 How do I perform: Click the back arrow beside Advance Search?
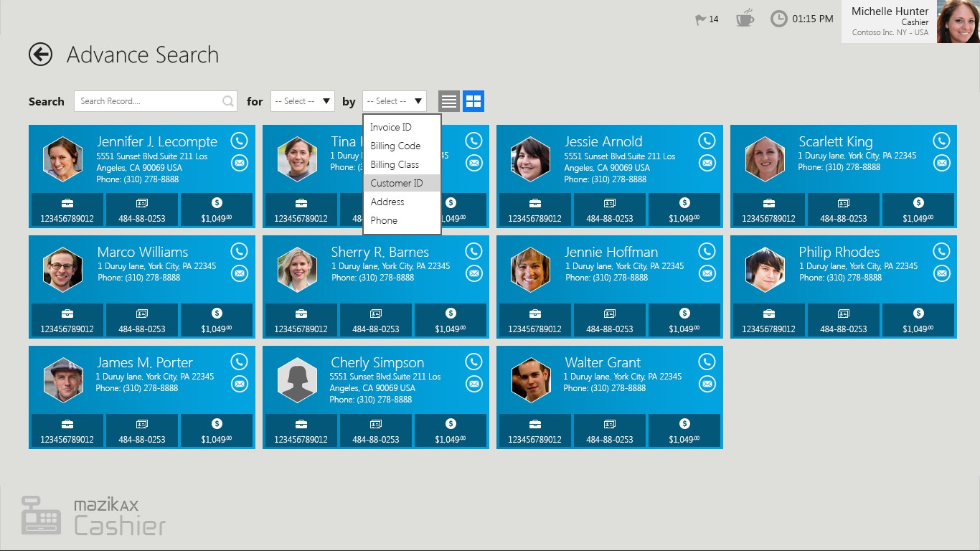pyautogui.click(x=41, y=55)
